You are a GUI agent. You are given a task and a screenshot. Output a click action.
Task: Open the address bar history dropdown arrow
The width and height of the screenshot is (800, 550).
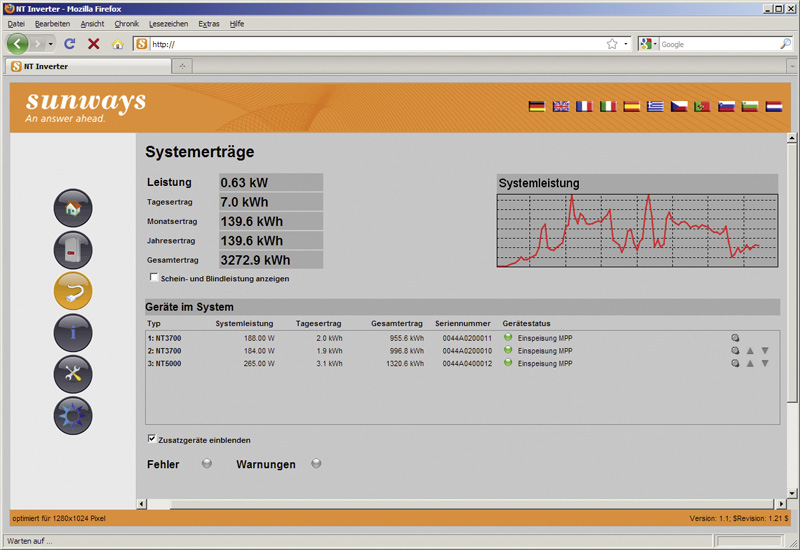(x=626, y=44)
